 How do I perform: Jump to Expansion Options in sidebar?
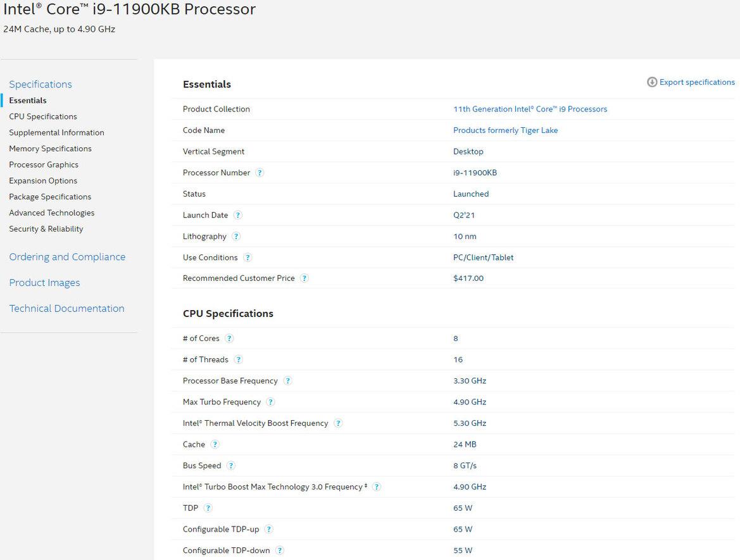pyautogui.click(x=43, y=181)
